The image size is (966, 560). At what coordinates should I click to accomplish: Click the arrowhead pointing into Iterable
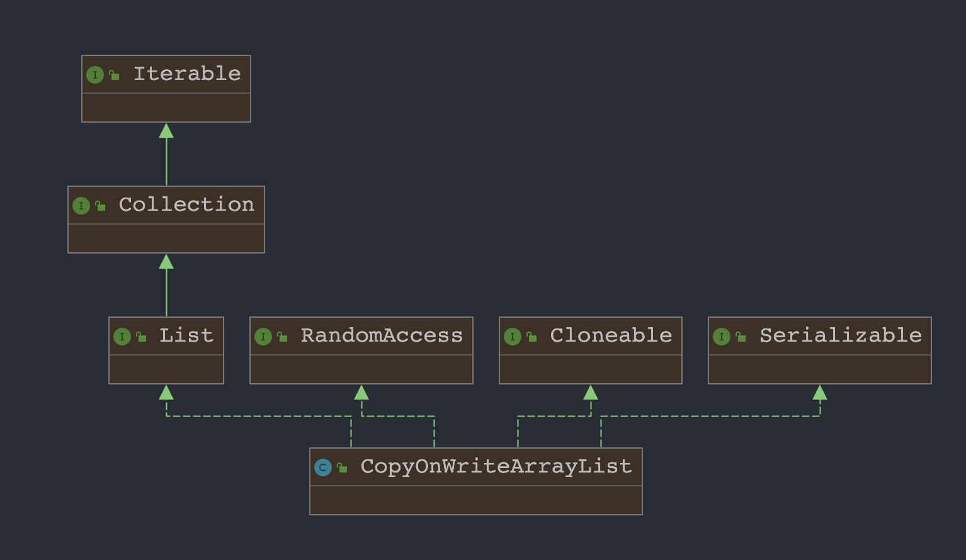click(166, 130)
